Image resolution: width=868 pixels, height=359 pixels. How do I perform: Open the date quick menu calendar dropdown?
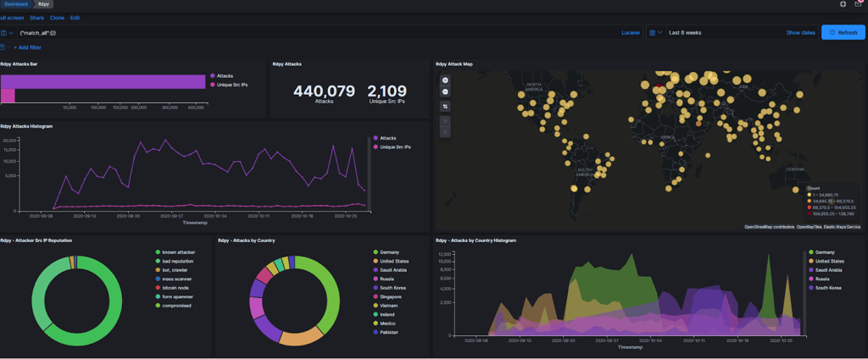tap(655, 33)
